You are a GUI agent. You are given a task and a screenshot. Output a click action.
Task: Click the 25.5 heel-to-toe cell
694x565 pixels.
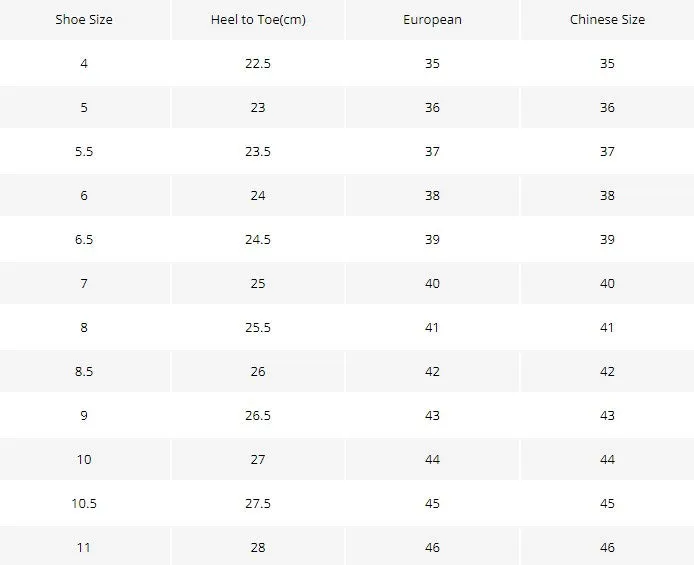(x=258, y=327)
